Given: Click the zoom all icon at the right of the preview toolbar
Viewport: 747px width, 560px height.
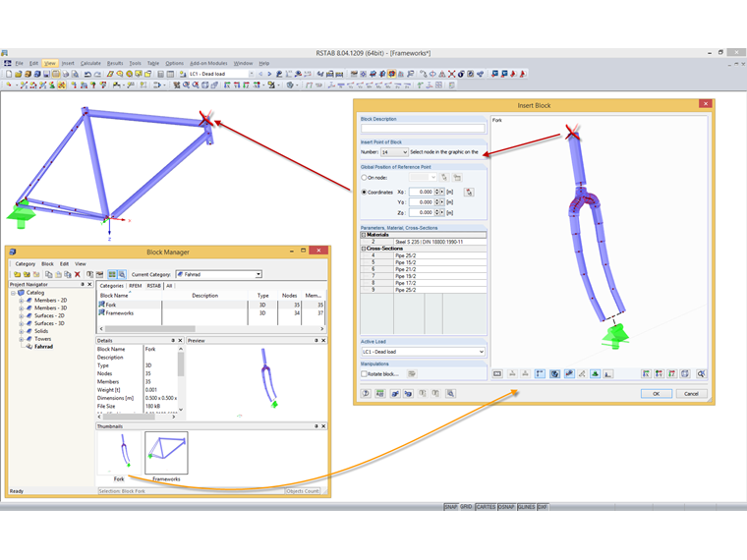Looking at the screenshot, I should click(x=701, y=373).
